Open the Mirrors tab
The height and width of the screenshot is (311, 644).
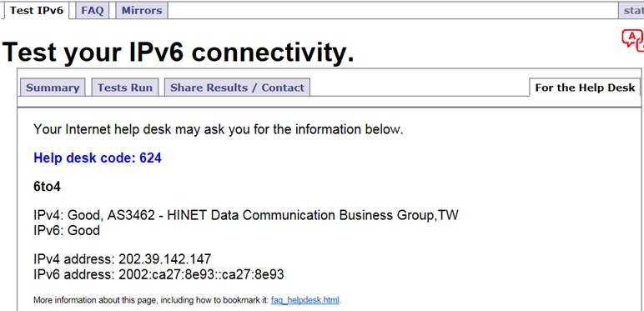pos(142,10)
